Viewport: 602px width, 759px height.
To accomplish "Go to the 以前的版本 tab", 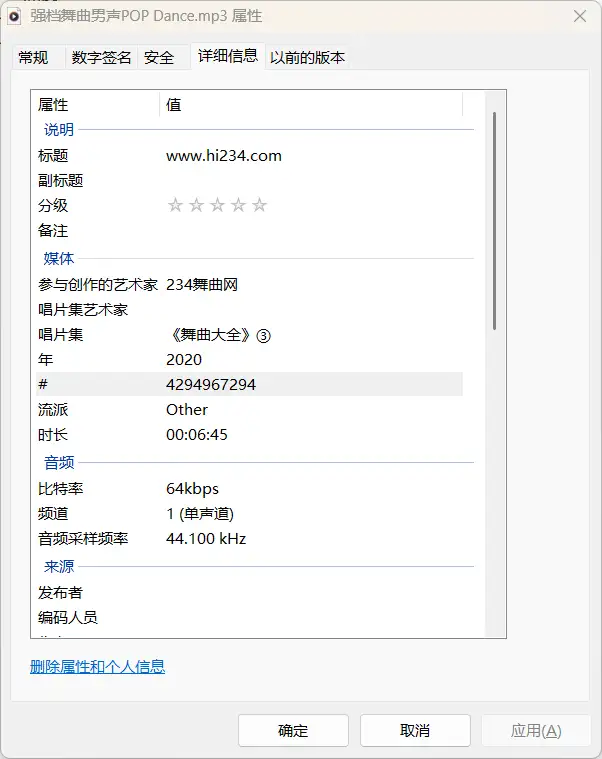I will tap(307, 58).
